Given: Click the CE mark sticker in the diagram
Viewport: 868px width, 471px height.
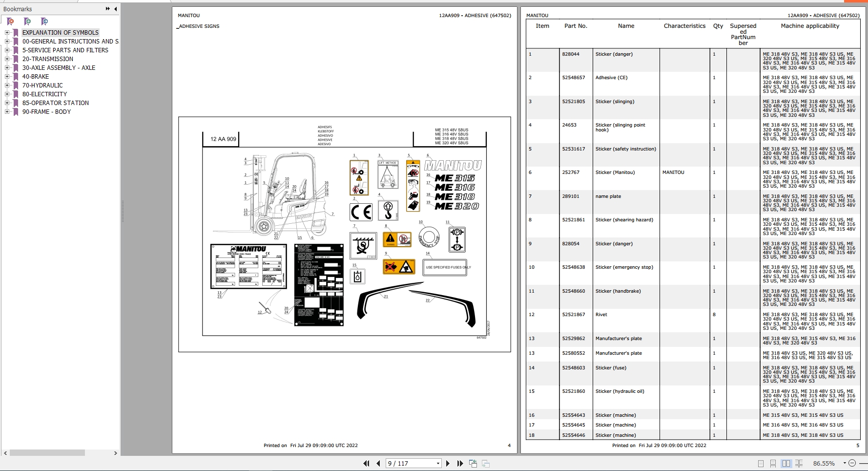Looking at the screenshot, I should point(361,212).
